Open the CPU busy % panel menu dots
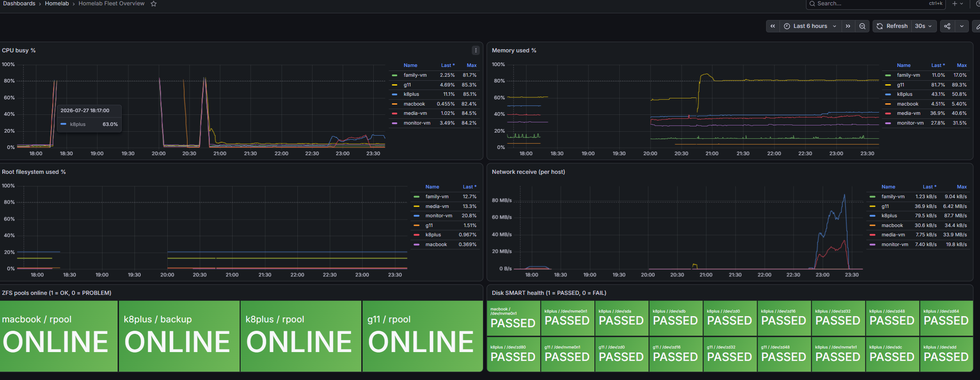 point(476,51)
